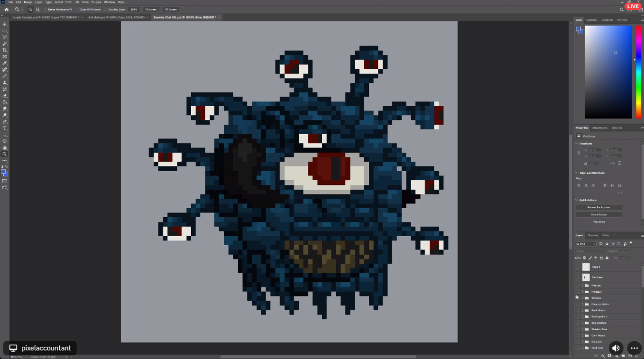644x359 pixels.
Task: Expand the Minotaur layer group
Action: coord(582,292)
